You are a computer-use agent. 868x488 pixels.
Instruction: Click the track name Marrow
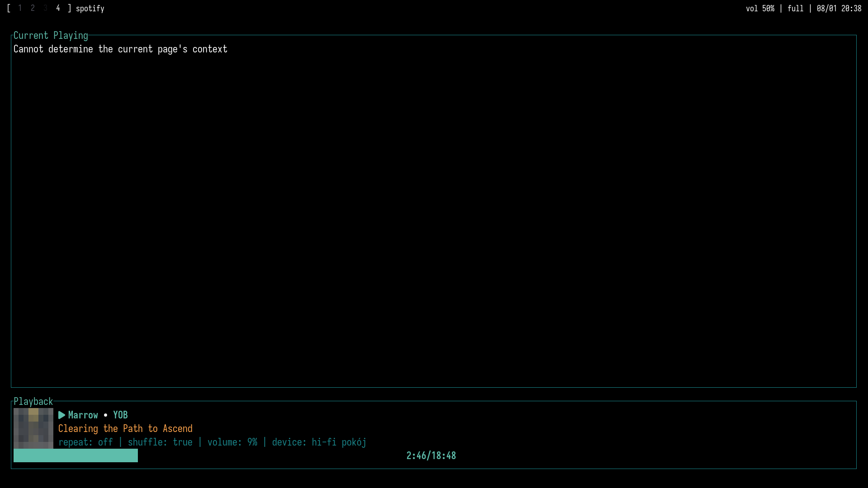[x=83, y=415]
